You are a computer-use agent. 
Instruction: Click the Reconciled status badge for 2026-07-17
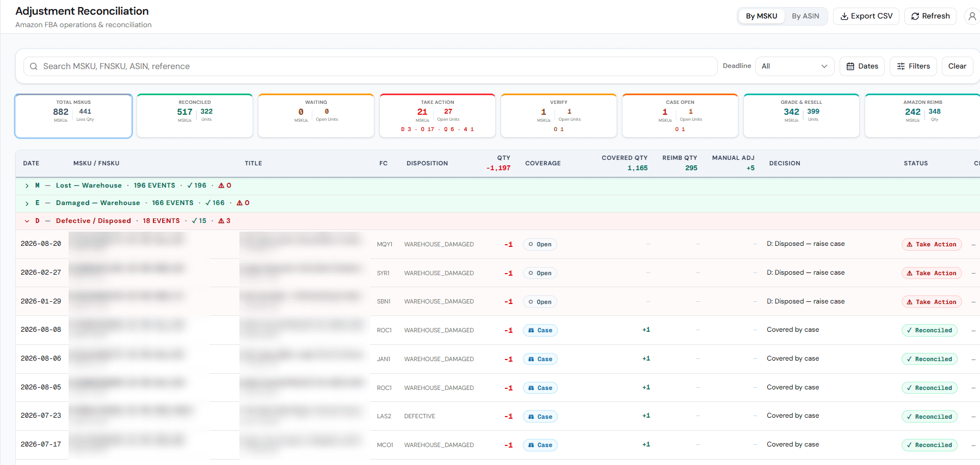click(929, 445)
